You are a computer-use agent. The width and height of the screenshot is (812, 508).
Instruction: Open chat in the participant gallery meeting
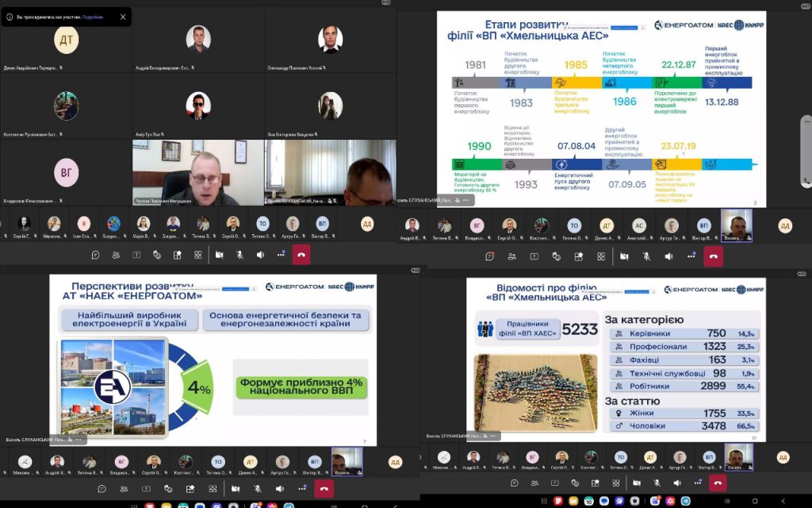[95, 255]
